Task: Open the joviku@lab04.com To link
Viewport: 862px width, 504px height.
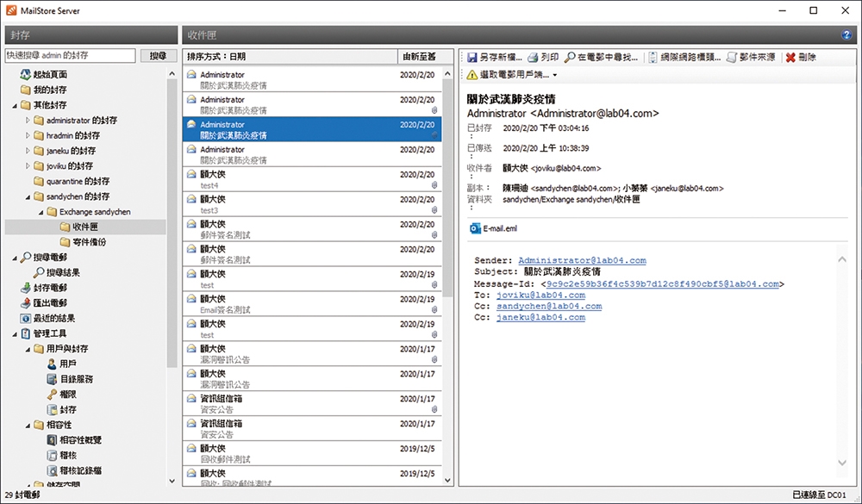Action: 541,296
